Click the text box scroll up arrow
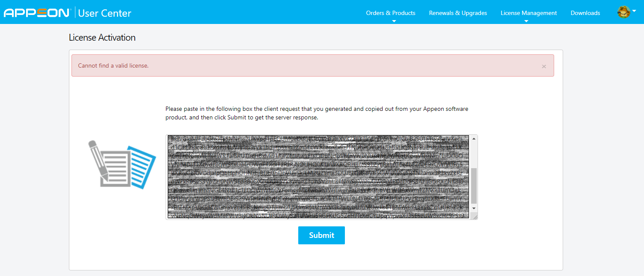This screenshot has height=276, width=644. point(473,139)
